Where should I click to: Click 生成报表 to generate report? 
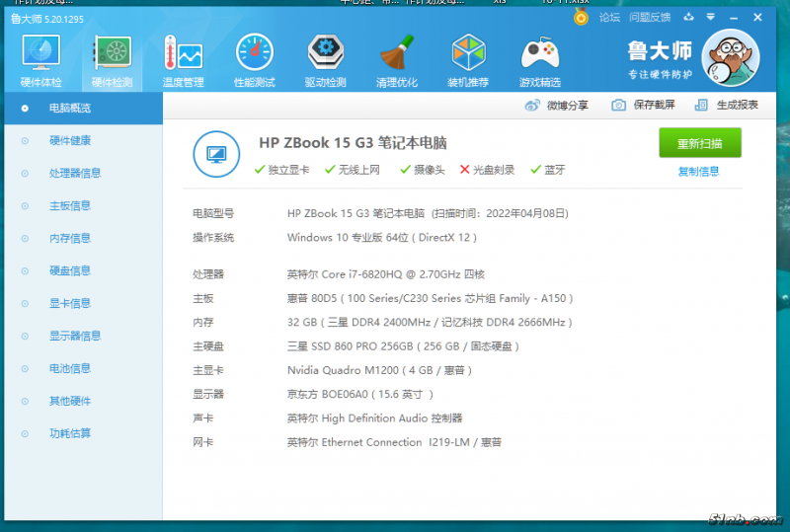click(x=726, y=106)
